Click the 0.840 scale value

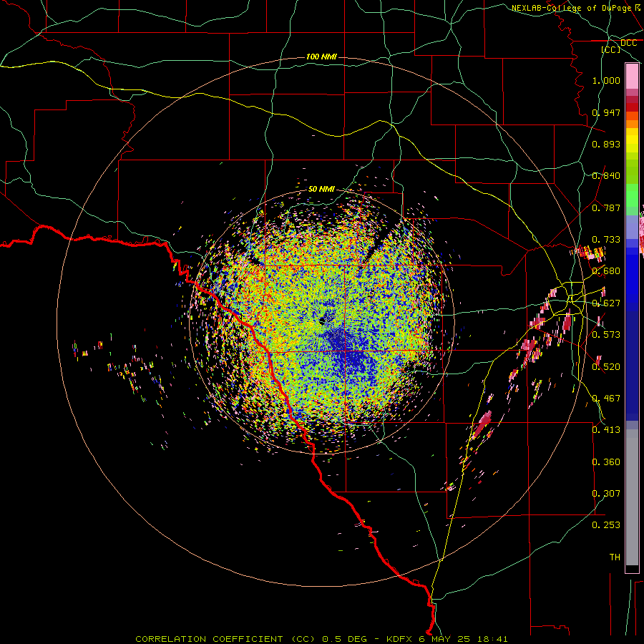click(606, 176)
